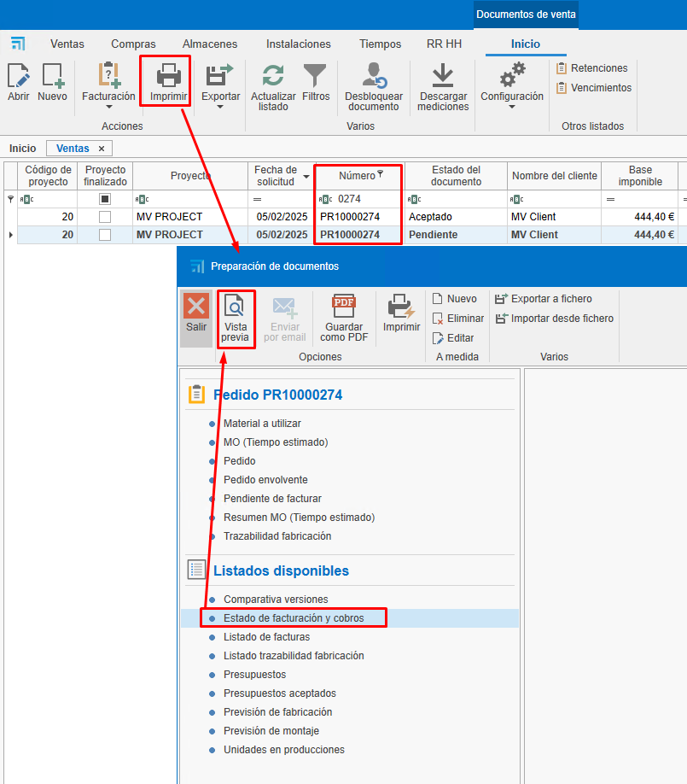Image resolution: width=687 pixels, height=784 pixels.
Task: Open the Instalaciones ribbon tab
Action: 299,44
